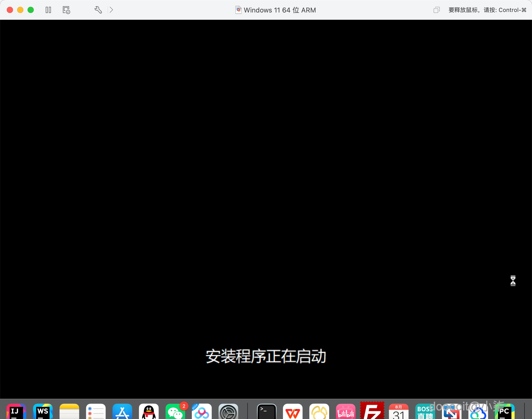Suspend the virtual machine with the pause icon
Image resolution: width=532 pixels, height=419 pixels.
point(48,10)
